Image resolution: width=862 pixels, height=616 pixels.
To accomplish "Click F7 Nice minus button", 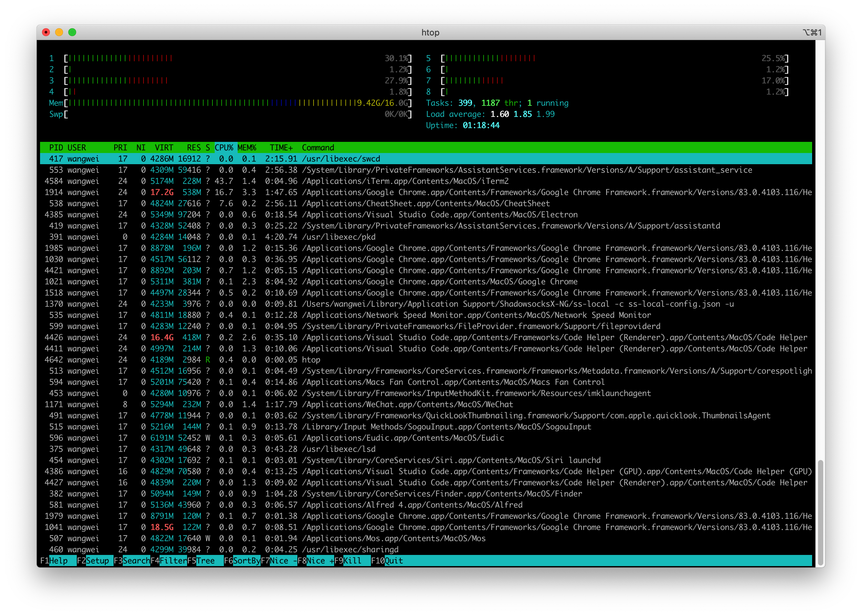I will pyautogui.click(x=279, y=560).
